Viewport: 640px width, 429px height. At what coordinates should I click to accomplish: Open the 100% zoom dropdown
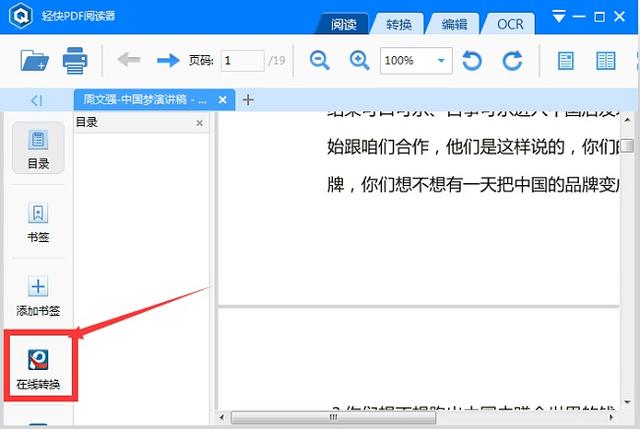442,61
